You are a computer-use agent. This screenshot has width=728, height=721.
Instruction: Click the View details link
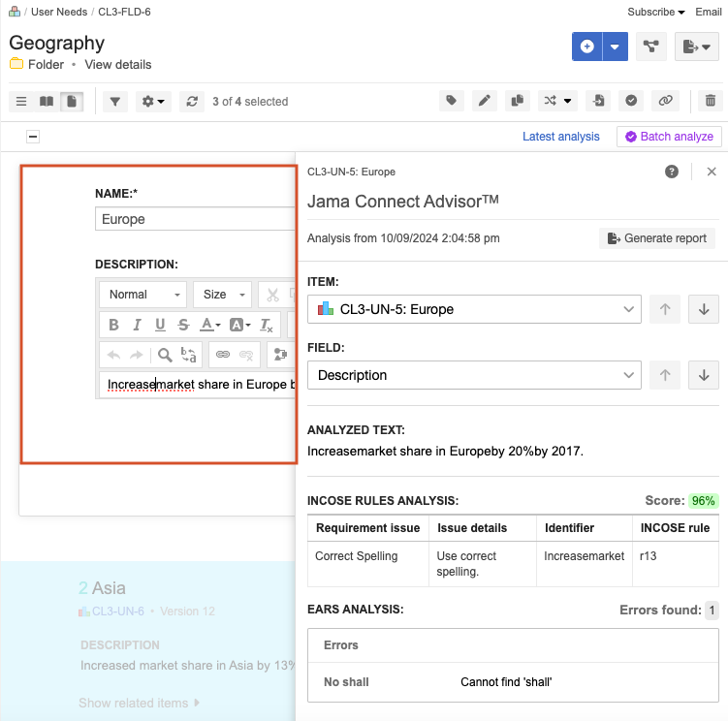coord(118,65)
